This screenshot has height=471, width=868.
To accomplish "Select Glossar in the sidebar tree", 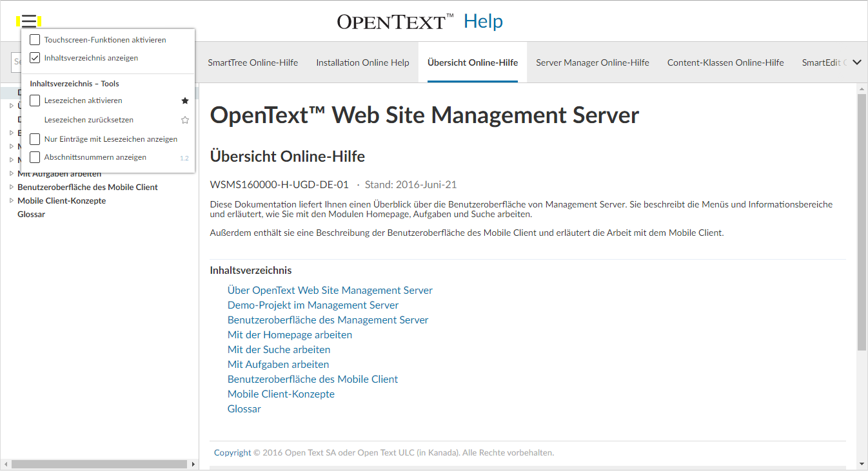I will click(31, 215).
